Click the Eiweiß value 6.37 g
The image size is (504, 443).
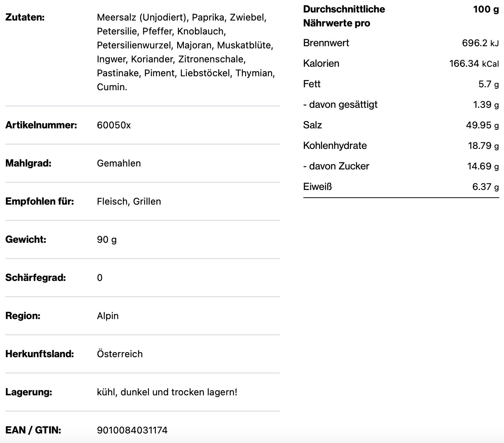(x=485, y=187)
